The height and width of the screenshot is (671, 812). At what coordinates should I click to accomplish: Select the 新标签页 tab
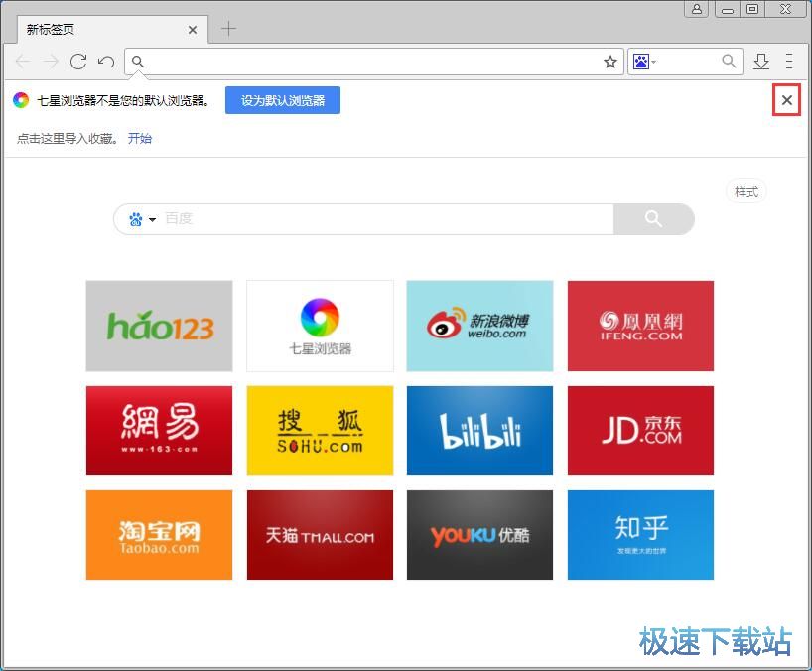coord(112,30)
